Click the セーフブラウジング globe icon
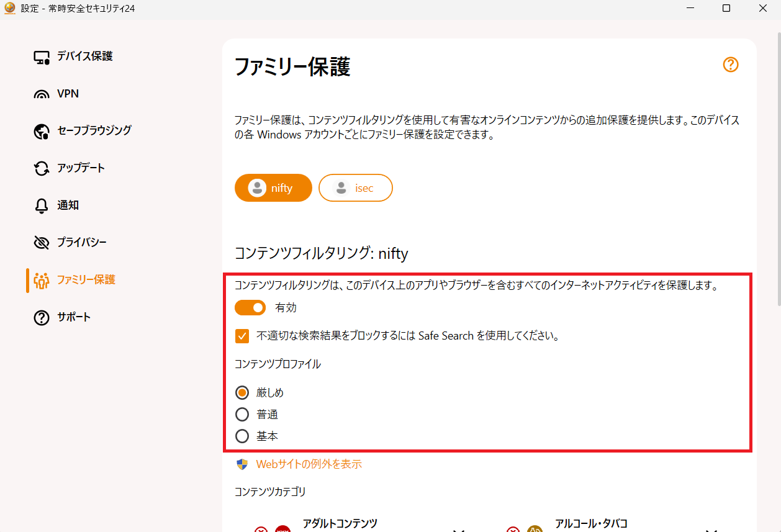The height and width of the screenshot is (532, 781). 41,130
